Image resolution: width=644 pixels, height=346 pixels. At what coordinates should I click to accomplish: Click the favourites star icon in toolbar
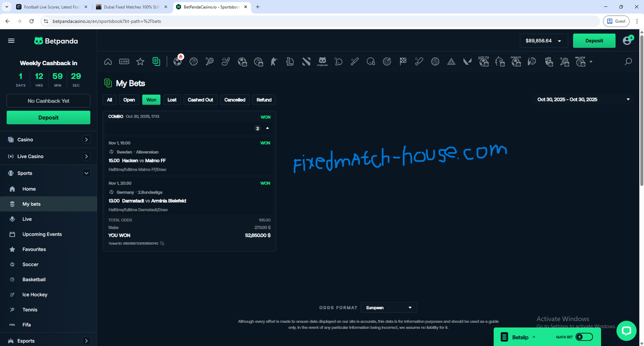[140, 62]
